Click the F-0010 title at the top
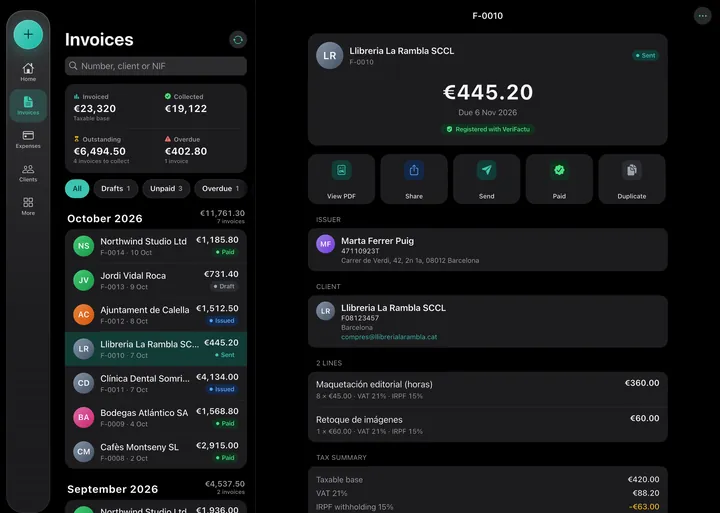This screenshot has height=513, width=720. click(488, 16)
